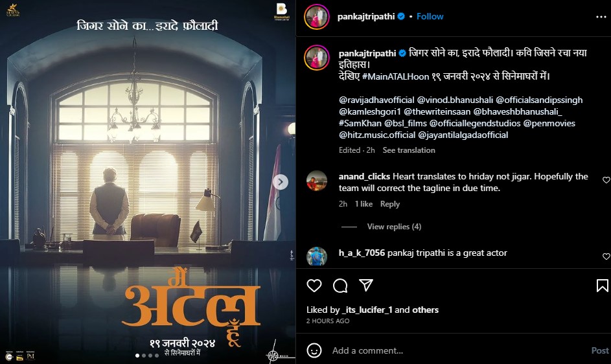This screenshot has width=611, height=364.
Task: Like h_a_k_7056 comment with heart icon
Action: (x=606, y=256)
